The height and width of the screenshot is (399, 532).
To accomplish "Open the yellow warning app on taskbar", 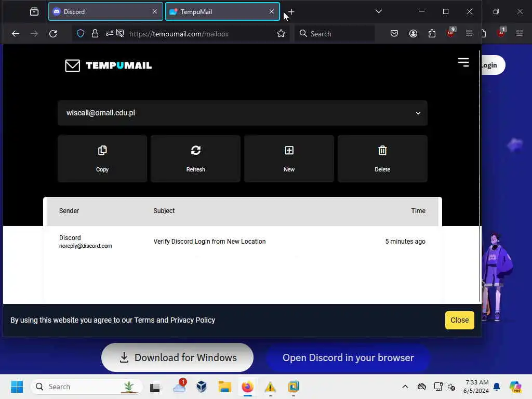I will tap(270, 387).
